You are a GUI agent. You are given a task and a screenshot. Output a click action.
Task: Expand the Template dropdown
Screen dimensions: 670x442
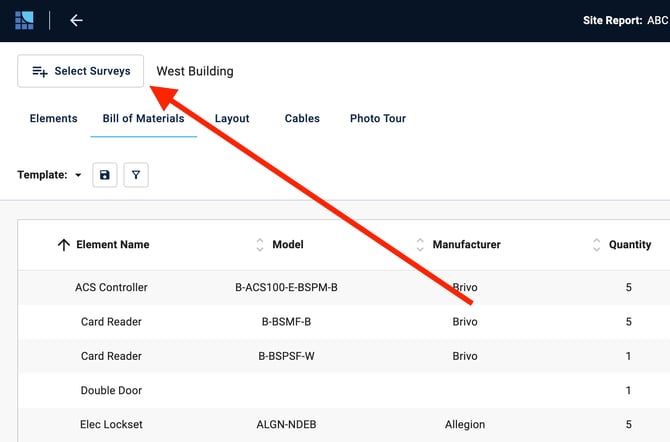pos(78,175)
